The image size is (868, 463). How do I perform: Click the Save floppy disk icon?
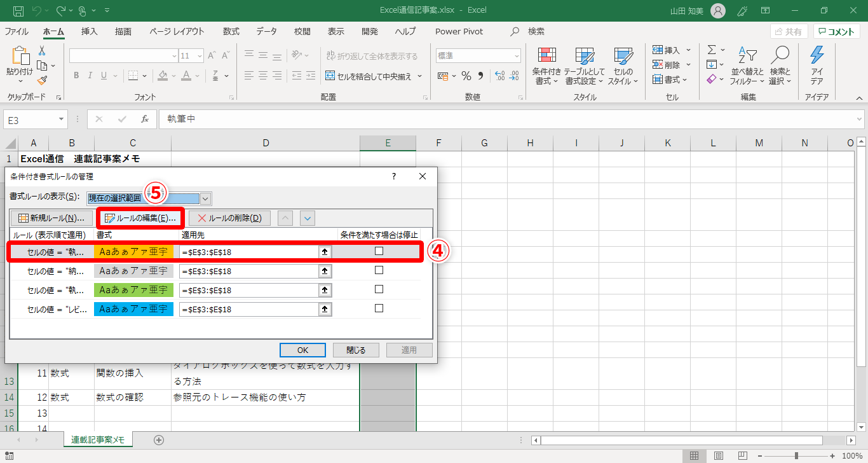click(x=18, y=11)
